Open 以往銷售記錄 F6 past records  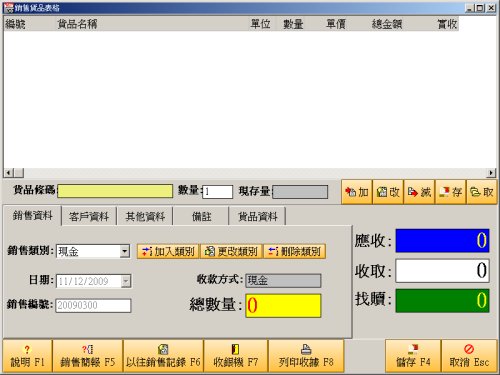pyautogui.click(x=163, y=356)
